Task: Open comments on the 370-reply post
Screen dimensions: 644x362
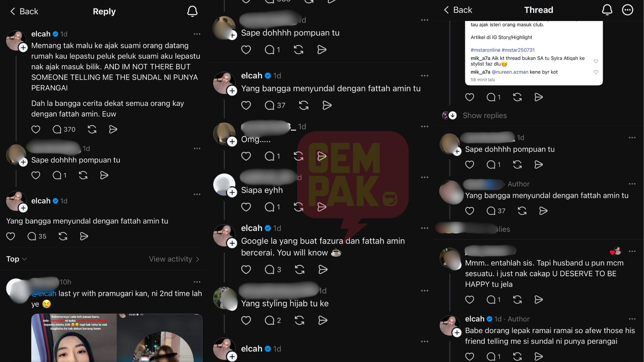Action: point(64,129)
